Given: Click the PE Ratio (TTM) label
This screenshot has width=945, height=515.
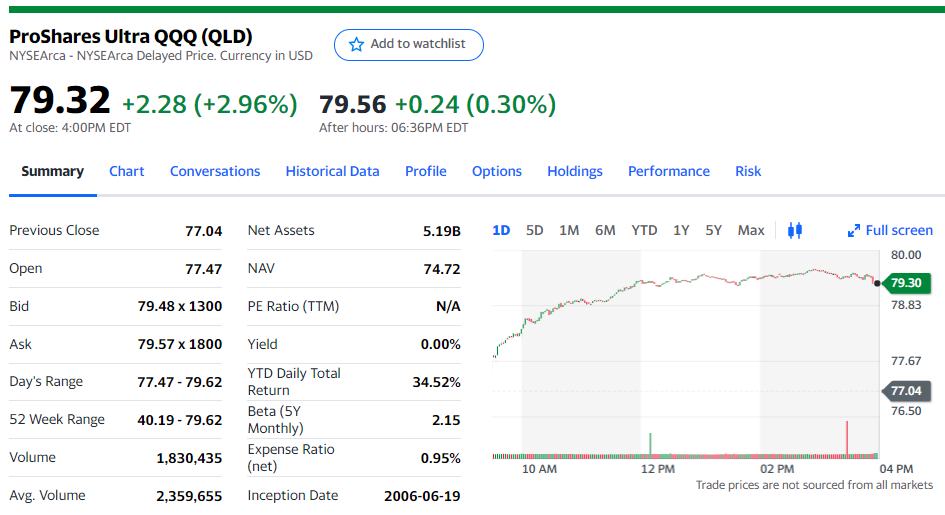Looking at the screenshot, I should coord(294,307).
